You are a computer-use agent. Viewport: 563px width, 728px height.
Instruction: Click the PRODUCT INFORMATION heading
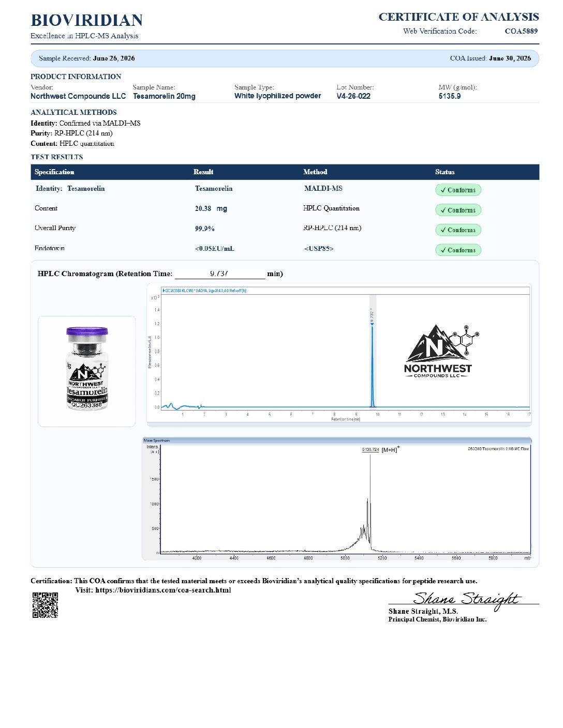tap(76, 77)
